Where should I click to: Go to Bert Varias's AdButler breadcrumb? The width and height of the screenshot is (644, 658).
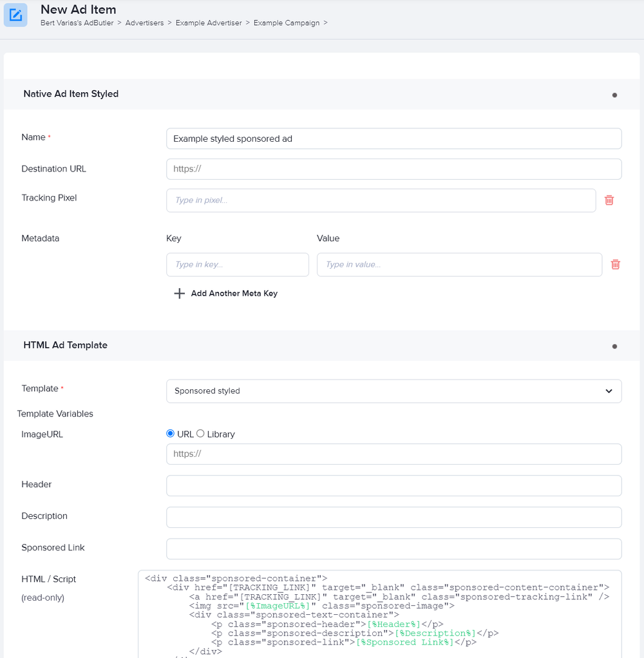(x=77, y=23)
